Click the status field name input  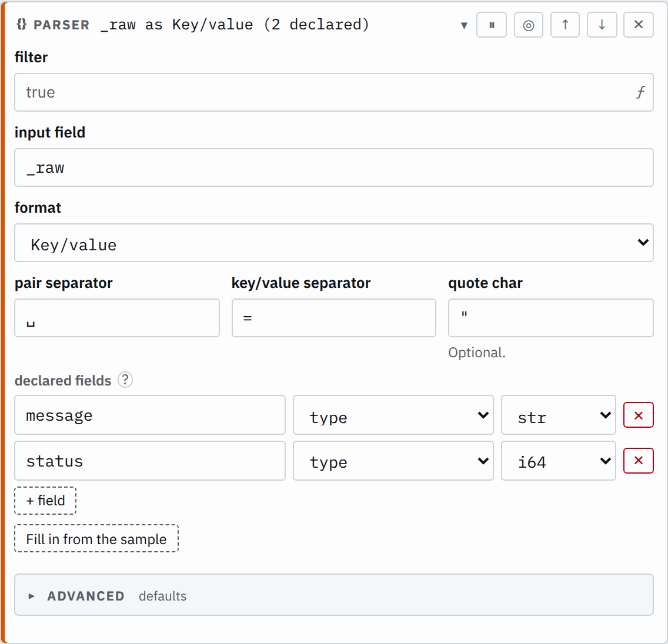tap(150, 461)
